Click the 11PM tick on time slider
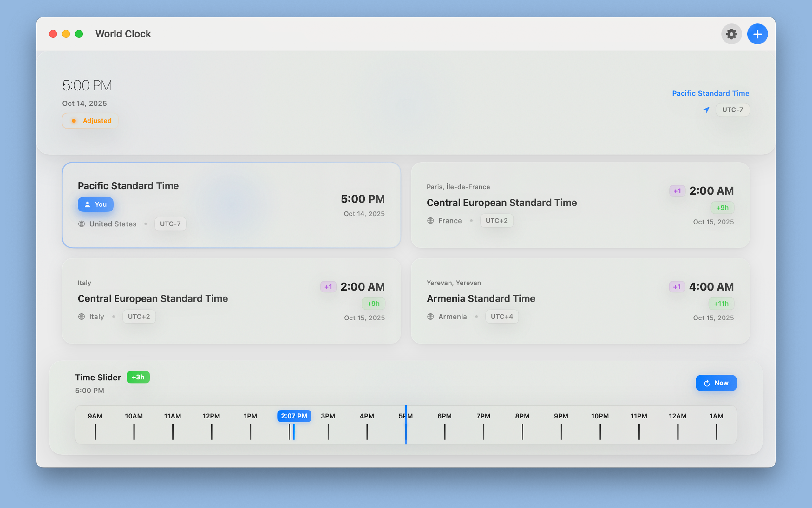The height and width of the screenshot is (508, 812). pos(639,431)
